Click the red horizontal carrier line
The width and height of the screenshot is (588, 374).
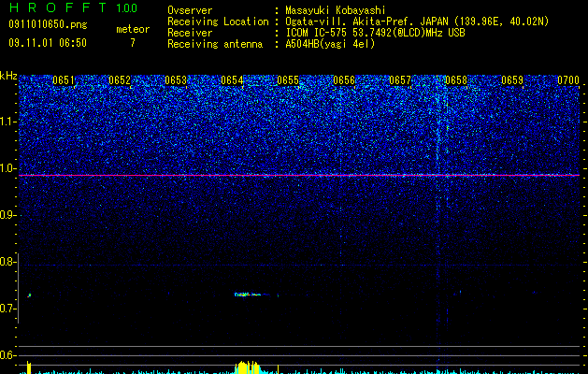click(x=299, y=175)
